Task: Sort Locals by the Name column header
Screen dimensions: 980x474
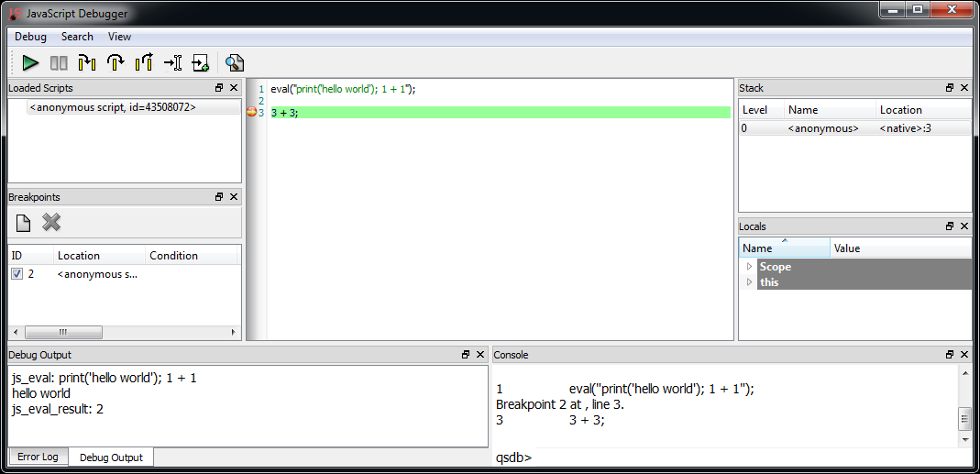Action: pos(785,248)
